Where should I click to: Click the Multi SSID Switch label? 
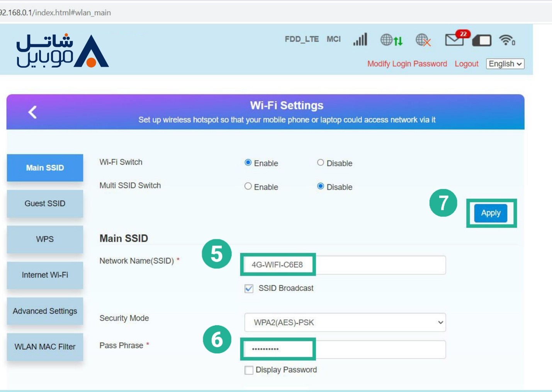130,186
